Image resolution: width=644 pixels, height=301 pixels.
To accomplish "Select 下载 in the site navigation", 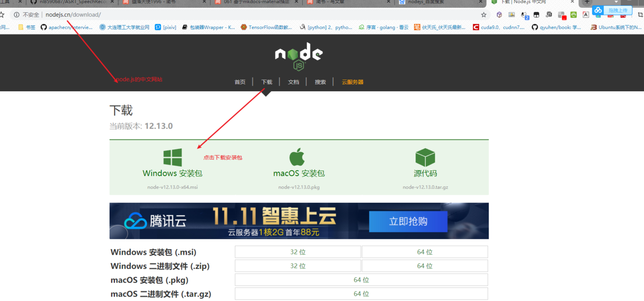I will [266, 82].
